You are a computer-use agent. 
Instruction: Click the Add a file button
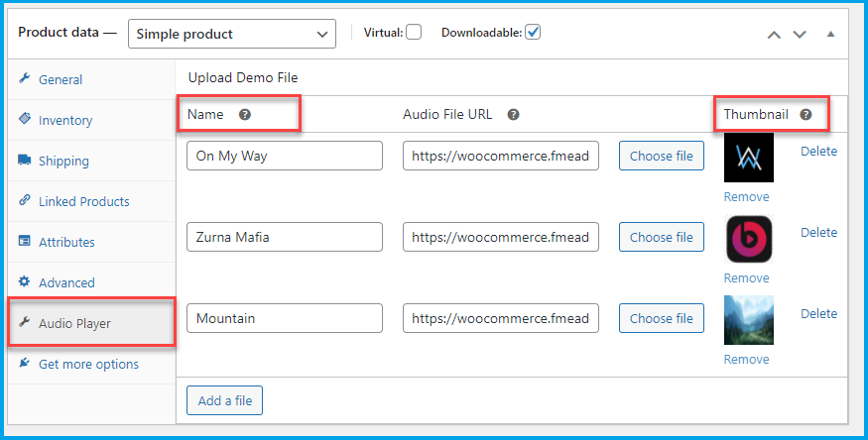click(225, 400)
